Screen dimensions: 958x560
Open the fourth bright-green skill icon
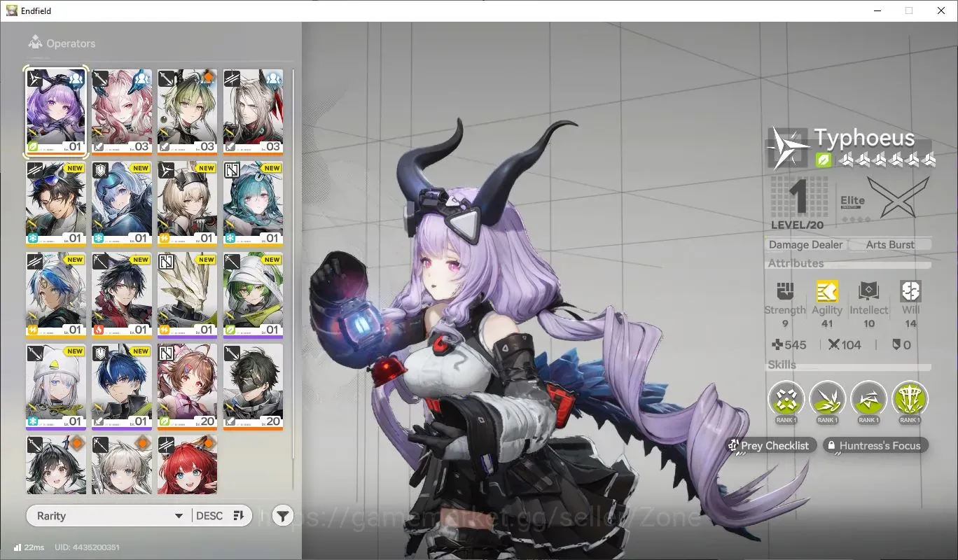click(x=910, y=400)
